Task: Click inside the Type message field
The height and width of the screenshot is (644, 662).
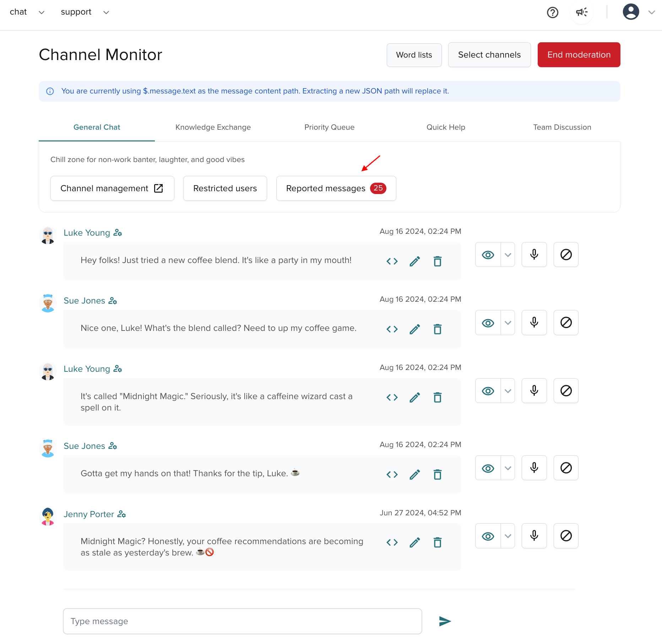Action: coord(242,621)
